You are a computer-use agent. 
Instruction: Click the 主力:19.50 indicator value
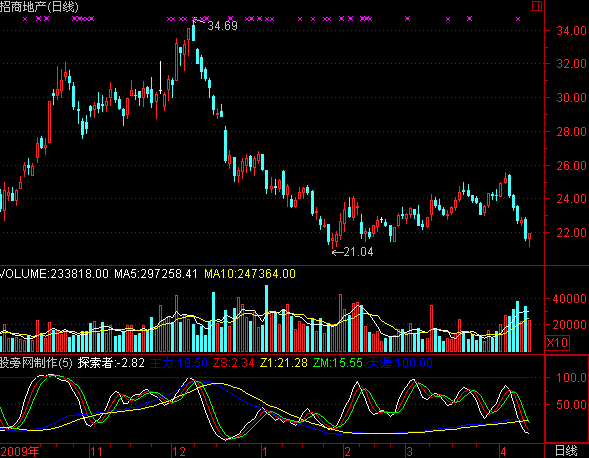(x=178, y=363)
